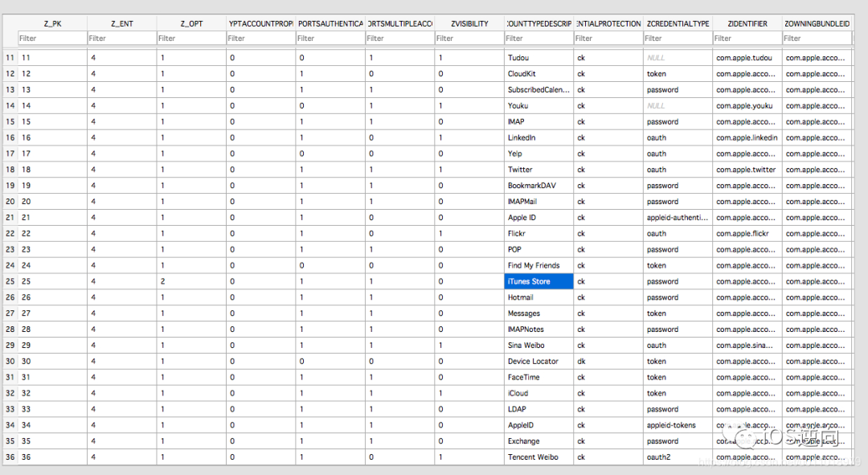This screenshot has width=868, height=475.
Task: Click the POP cell
Action: [538, 250]
